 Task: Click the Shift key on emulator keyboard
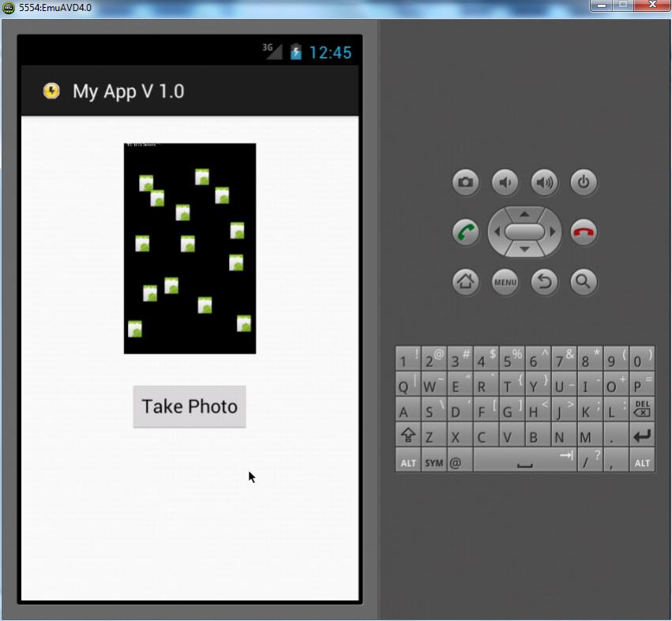click(x=407, y=435)
